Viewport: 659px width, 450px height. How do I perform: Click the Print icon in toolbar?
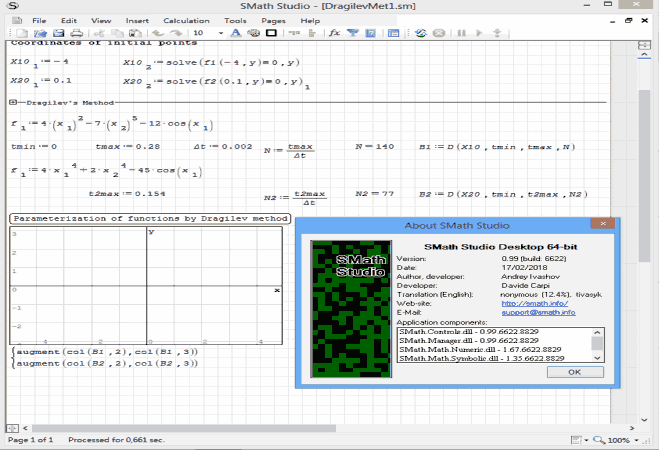pos(77,33)
